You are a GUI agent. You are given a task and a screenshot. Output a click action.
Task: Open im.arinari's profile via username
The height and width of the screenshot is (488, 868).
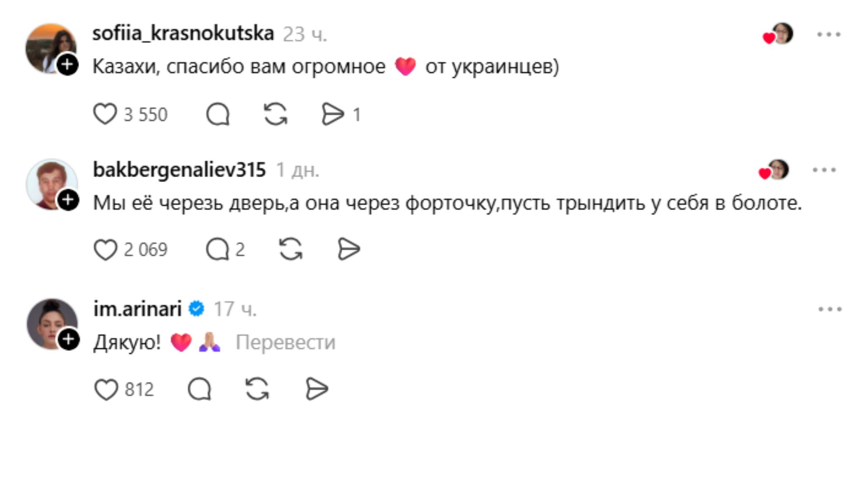(137, 309)
